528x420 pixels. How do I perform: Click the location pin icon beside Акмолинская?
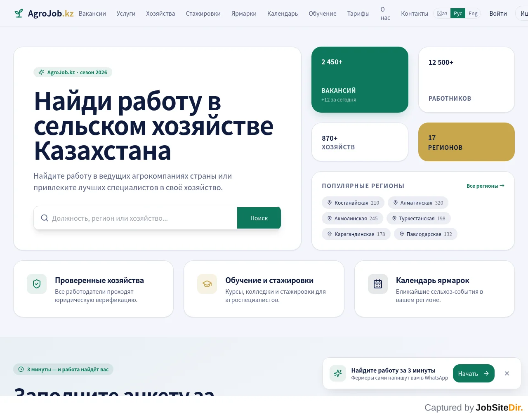pos(330,218)
